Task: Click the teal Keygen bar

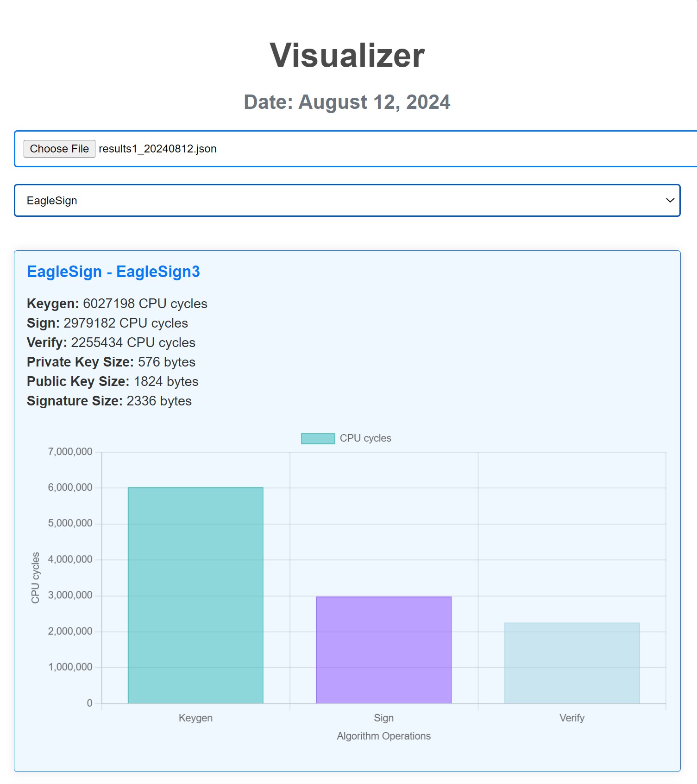Action: pos(195,595)
